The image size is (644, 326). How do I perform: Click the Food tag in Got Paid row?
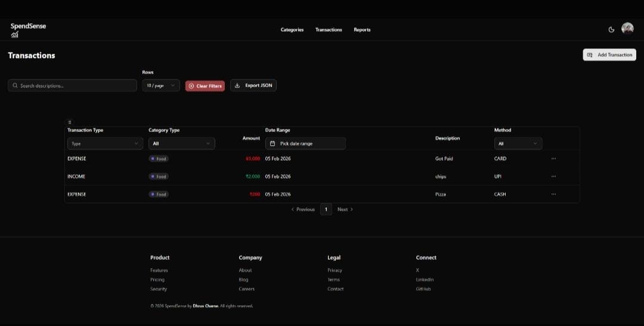(x=159, y=159)
